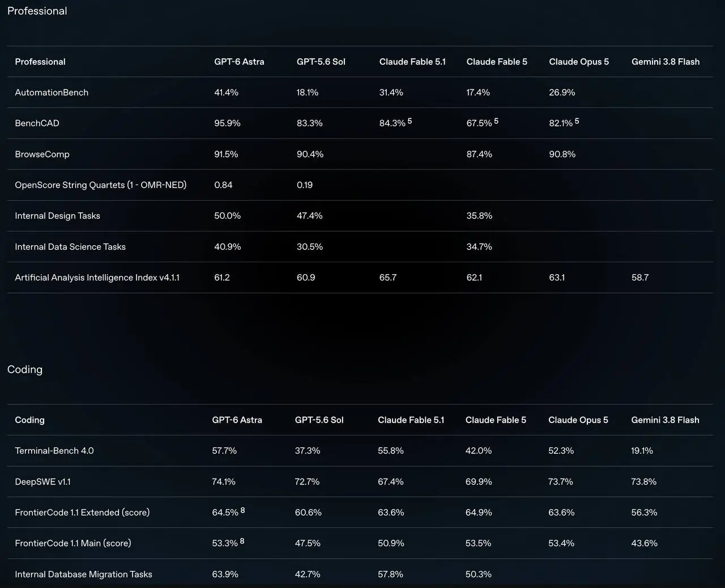Image resolution: width=725 pixels, height=588 pixels.
Task: Click the 19.1% Terminal-Bench value
Action: [x=642, y=451]
